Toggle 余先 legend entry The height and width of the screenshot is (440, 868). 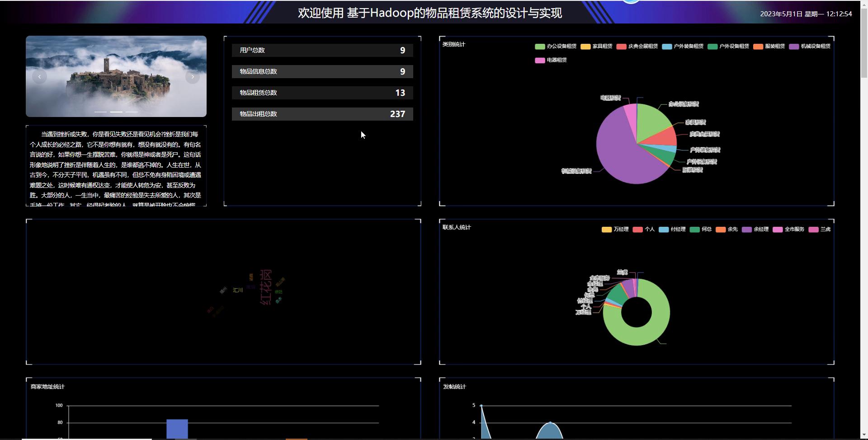click(727, 229)
